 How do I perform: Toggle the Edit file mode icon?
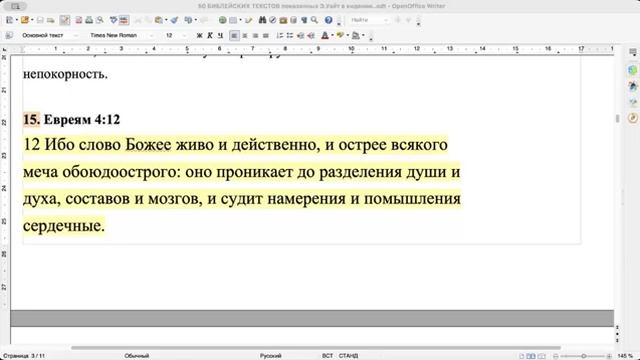tap(64, 20)
